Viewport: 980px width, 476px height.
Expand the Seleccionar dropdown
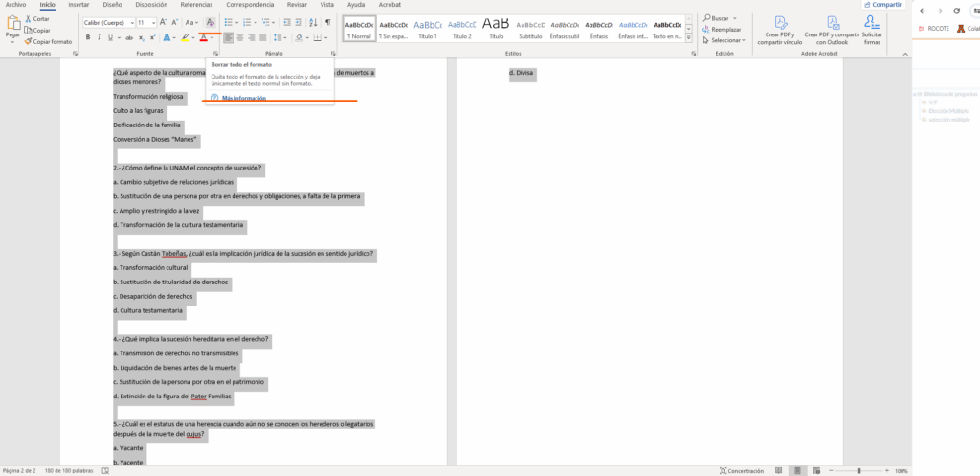[745, 40]
